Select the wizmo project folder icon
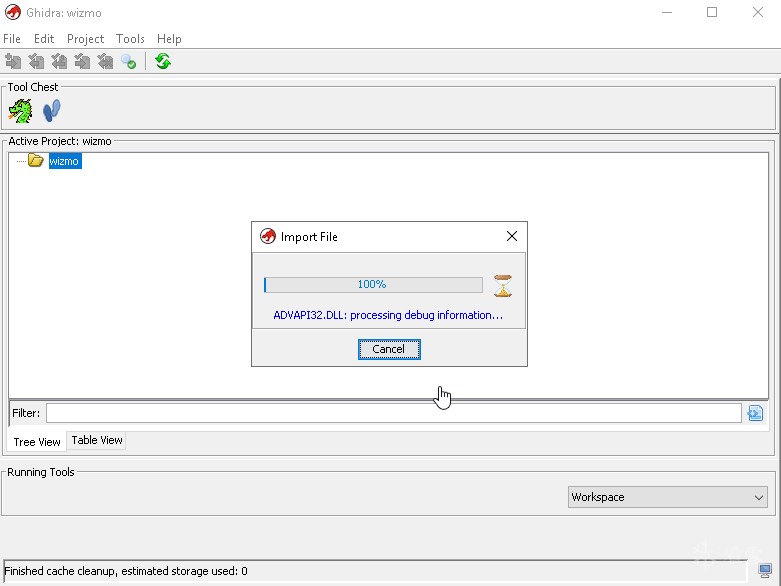 [36, 160]
